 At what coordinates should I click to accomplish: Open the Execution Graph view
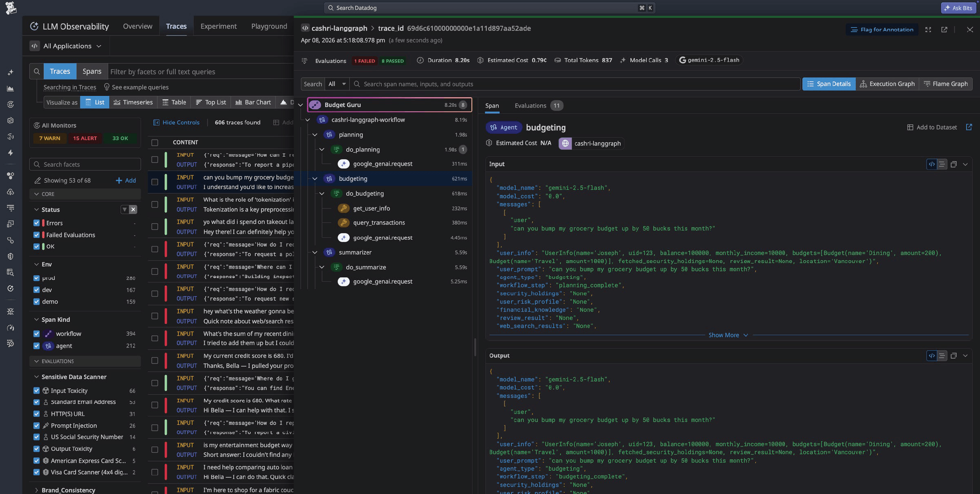pos(887,84)
